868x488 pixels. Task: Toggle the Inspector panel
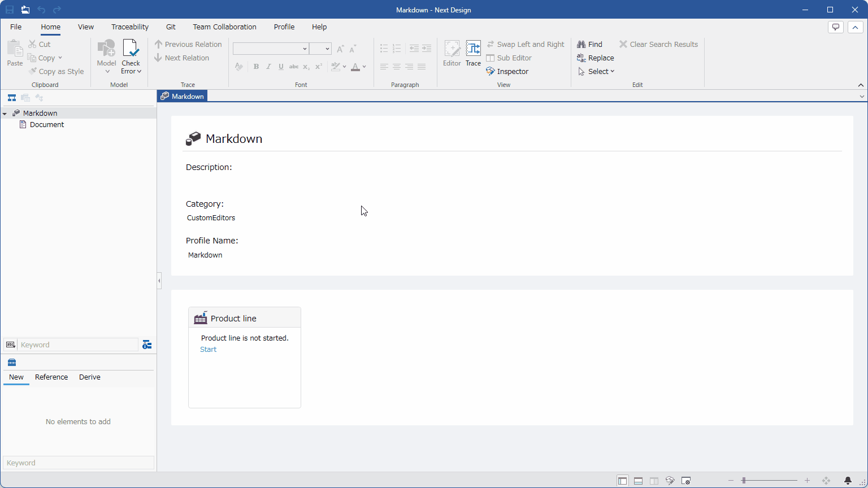507,71
